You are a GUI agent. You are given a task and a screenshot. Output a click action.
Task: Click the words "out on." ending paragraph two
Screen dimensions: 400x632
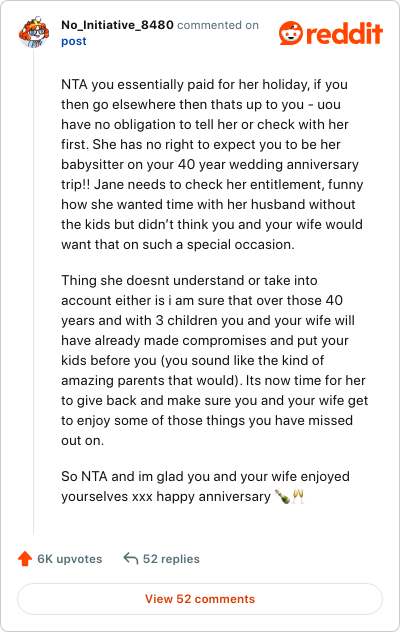click(x=82, y=441)
